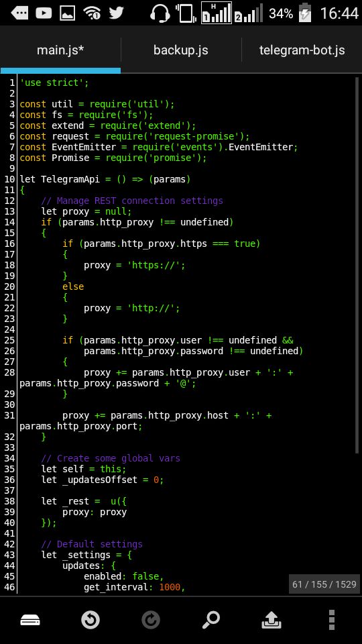Screen dimensions: 362x644
Task: Open the file drawer icon in bottom toolbar
Action: click(x=30, y=620)
